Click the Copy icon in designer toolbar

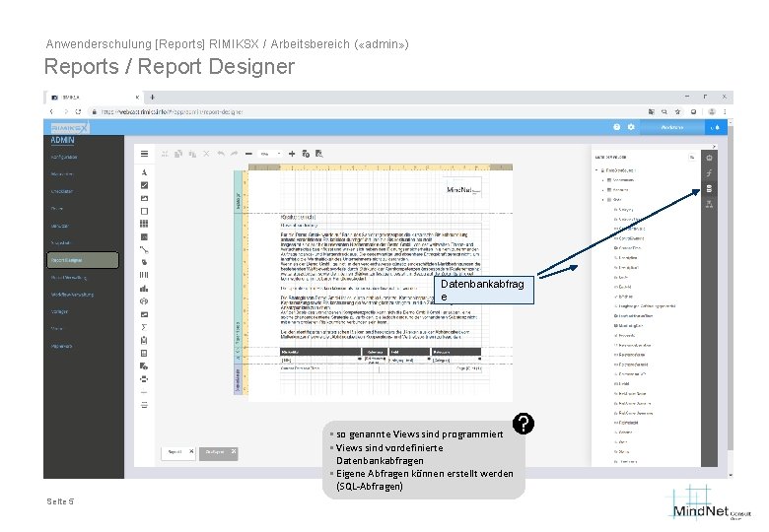pyautogui.click(x=178, y=154)
